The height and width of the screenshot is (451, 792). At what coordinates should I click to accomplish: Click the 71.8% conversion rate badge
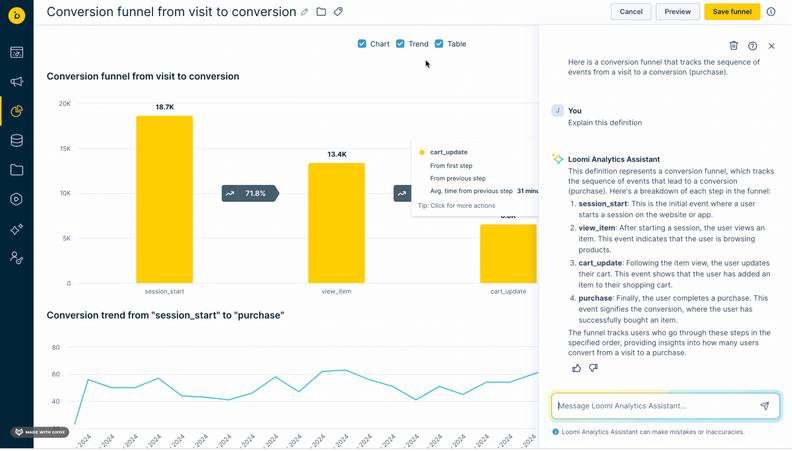pyautogui.click(x=250, y=193)
